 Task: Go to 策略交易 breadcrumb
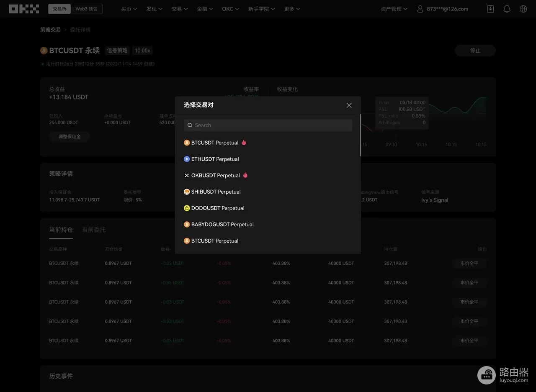click(x=50, y=30)
